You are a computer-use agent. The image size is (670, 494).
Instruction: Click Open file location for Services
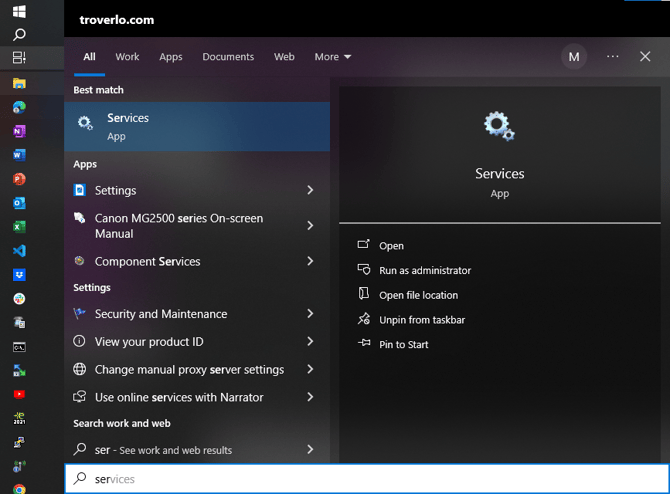pos(418,295)
